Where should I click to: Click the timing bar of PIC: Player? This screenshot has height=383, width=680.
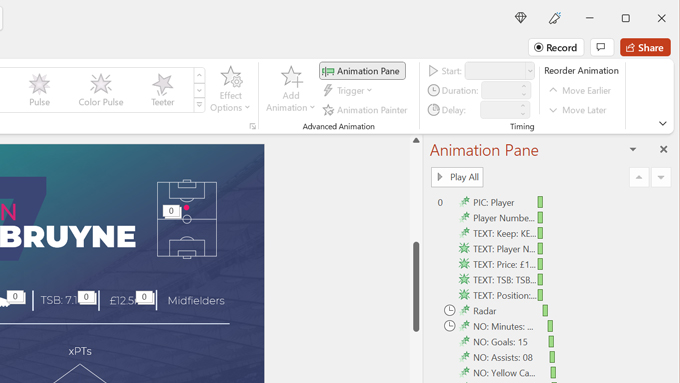click(x=540, y=202)
